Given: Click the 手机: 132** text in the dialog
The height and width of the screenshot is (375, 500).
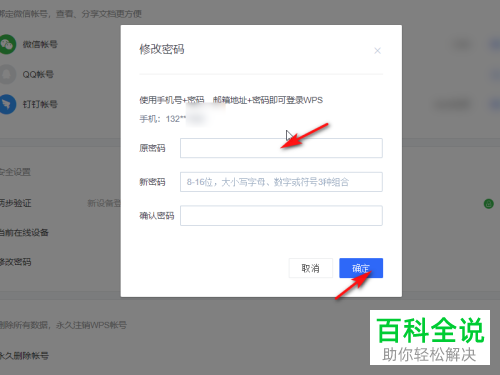Looking at the screenshot, I should point(163,119).
